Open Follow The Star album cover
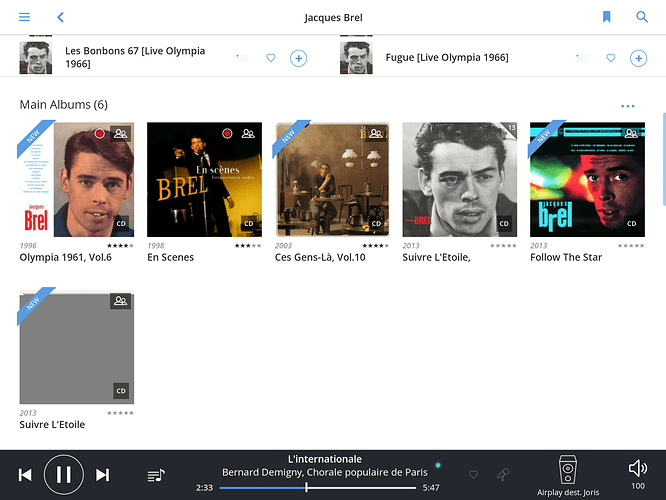Screen dimensions: 666x500 [x=587, y=179]
